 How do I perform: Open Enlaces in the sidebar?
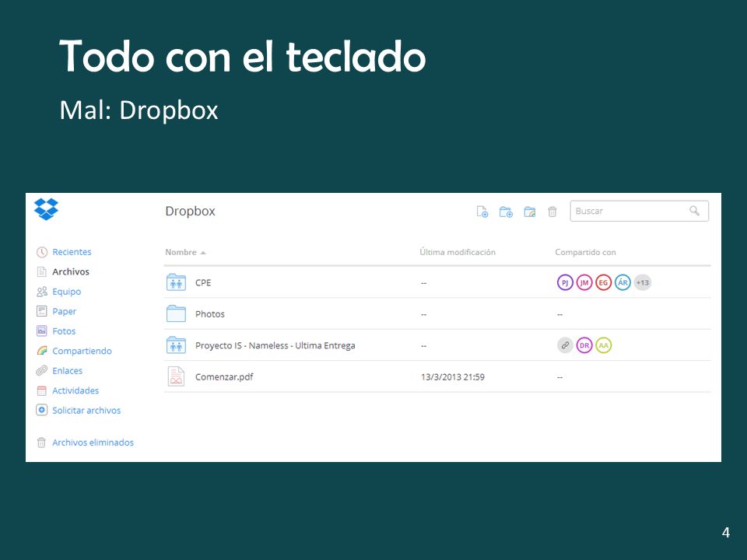(67, 370)
